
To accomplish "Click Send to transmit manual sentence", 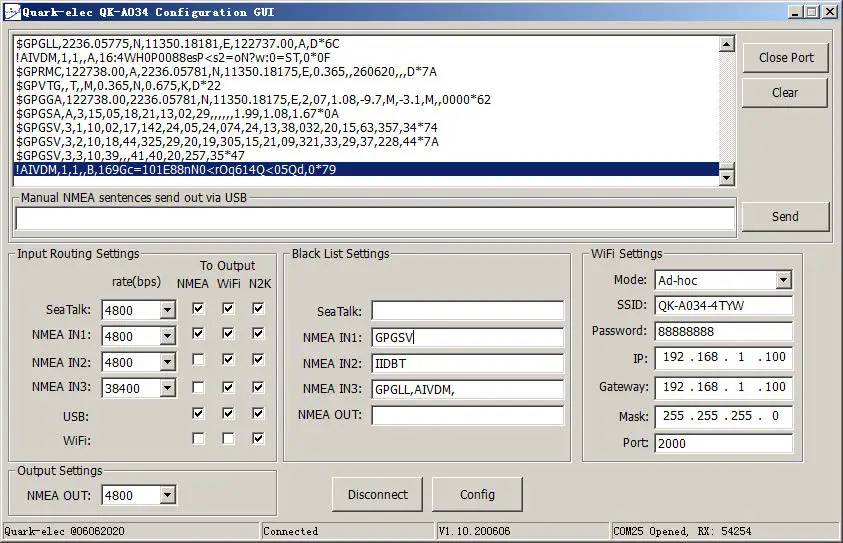I will click(x=785, y=217).
